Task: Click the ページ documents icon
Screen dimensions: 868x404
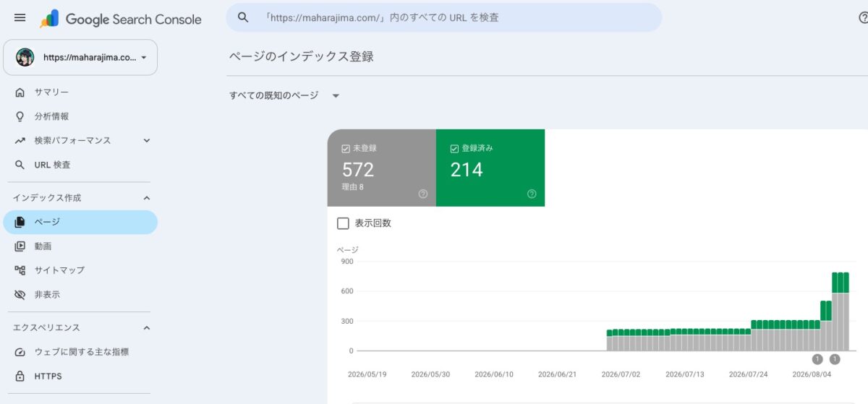Action: click(20, 222)
